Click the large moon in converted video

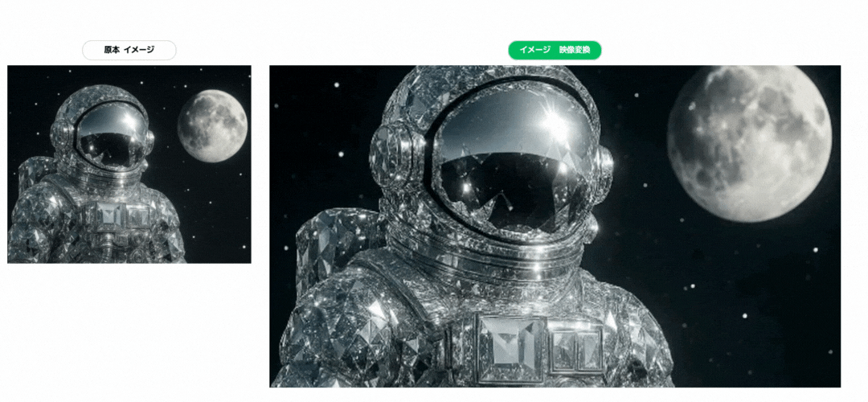749,143
